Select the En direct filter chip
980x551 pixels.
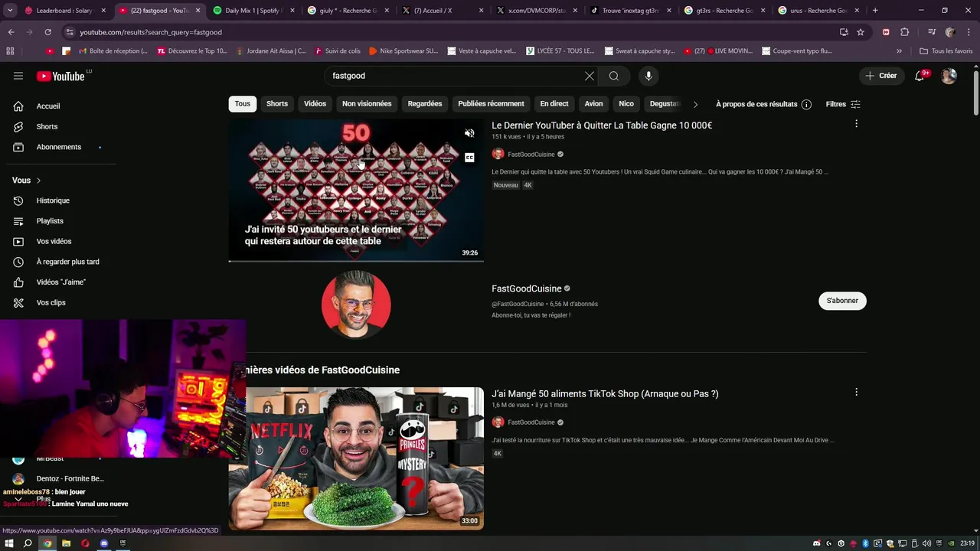tap(554, 104)
